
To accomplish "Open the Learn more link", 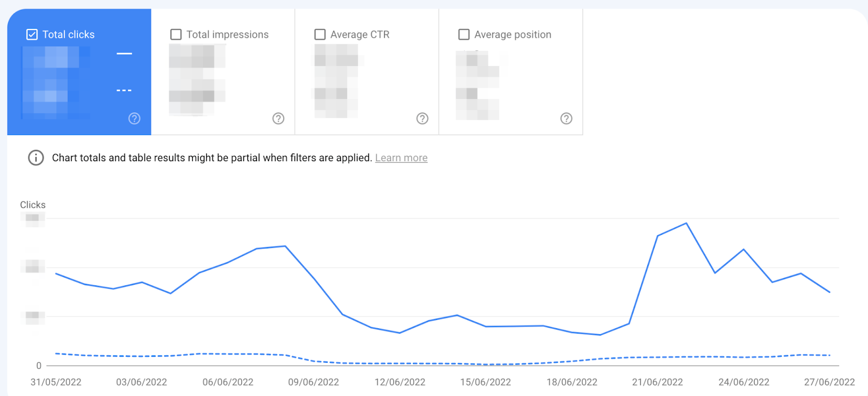I will click(x=401, y=158).
